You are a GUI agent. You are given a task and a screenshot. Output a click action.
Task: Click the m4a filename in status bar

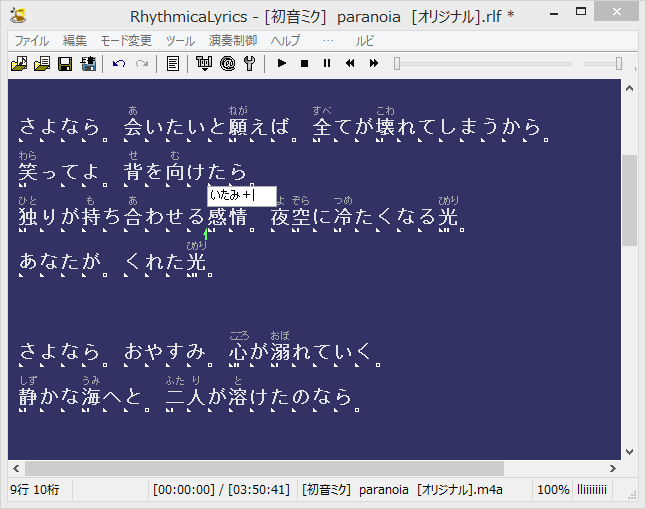pos(402,490)
